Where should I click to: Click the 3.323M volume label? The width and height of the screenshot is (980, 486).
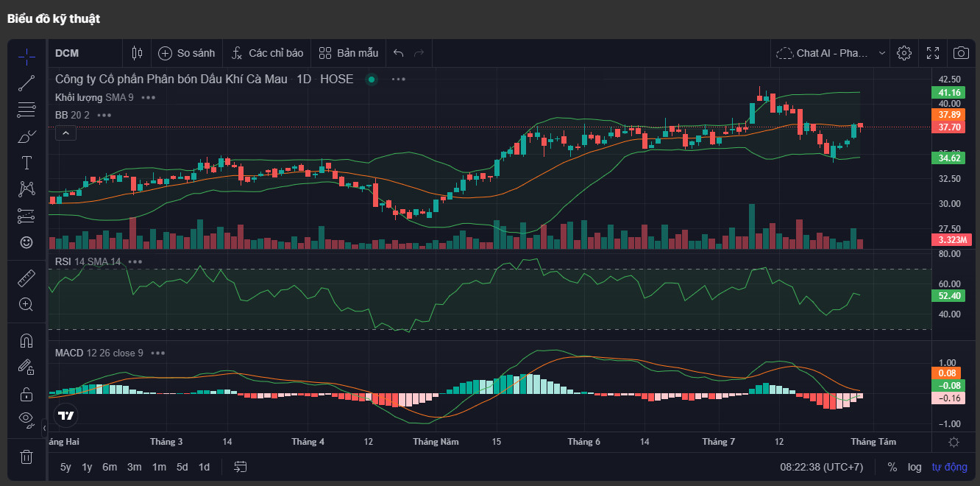click(952, 240)
